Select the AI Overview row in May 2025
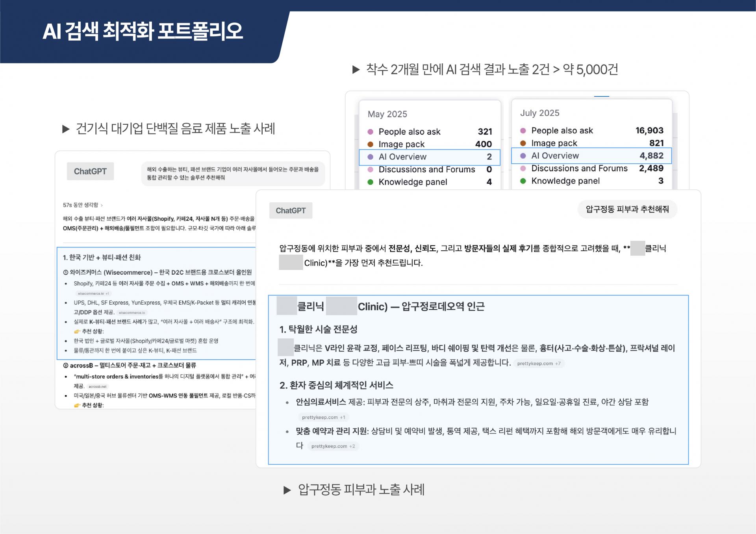756x534 pixels. pyautogui.click(x=430, y=157)
